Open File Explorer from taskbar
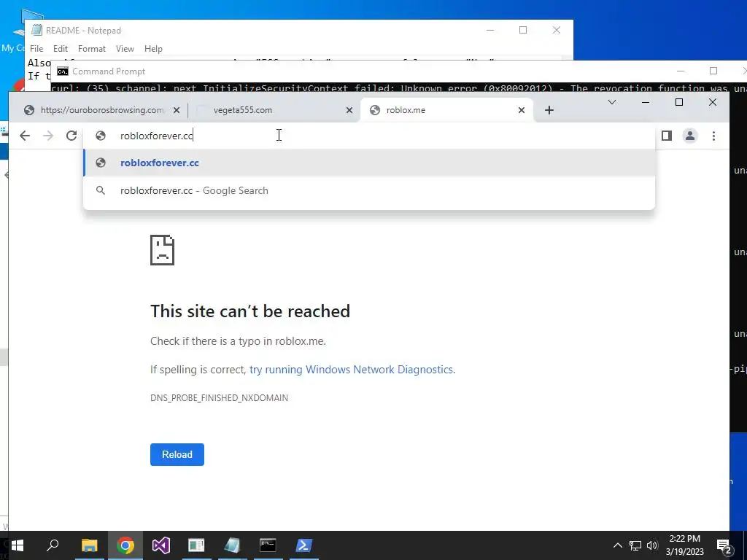 [89, 545]
